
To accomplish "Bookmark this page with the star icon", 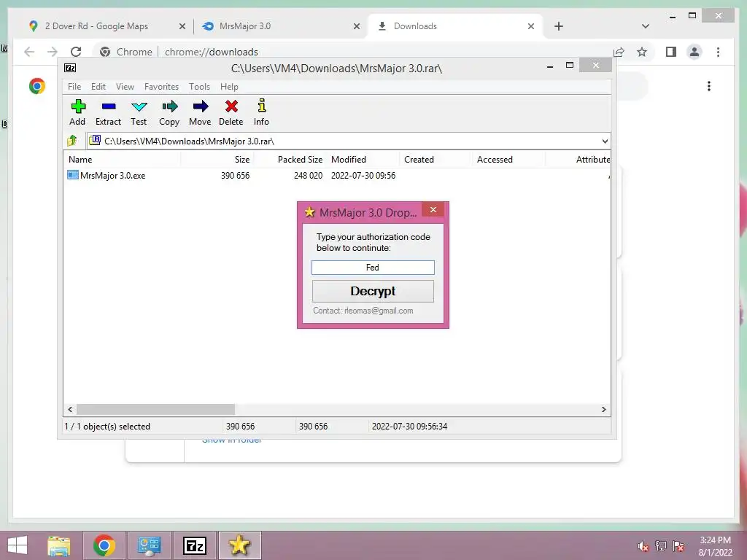I will 642,52.
